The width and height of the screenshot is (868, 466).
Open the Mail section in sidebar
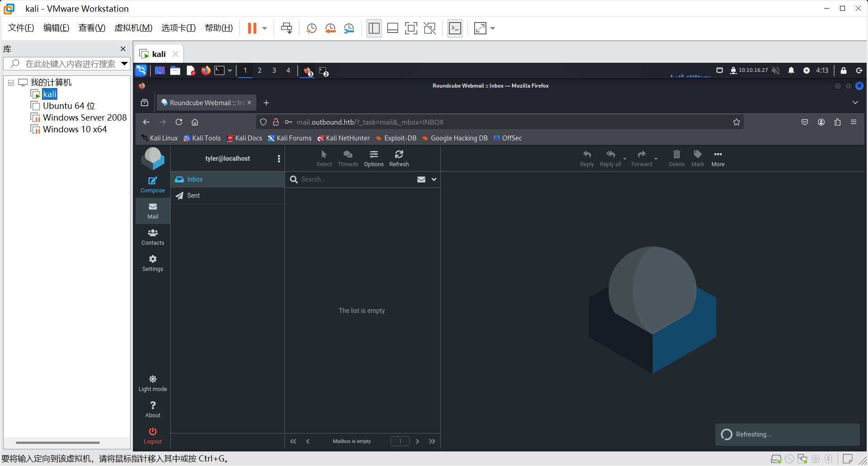[x=153, y=211]
